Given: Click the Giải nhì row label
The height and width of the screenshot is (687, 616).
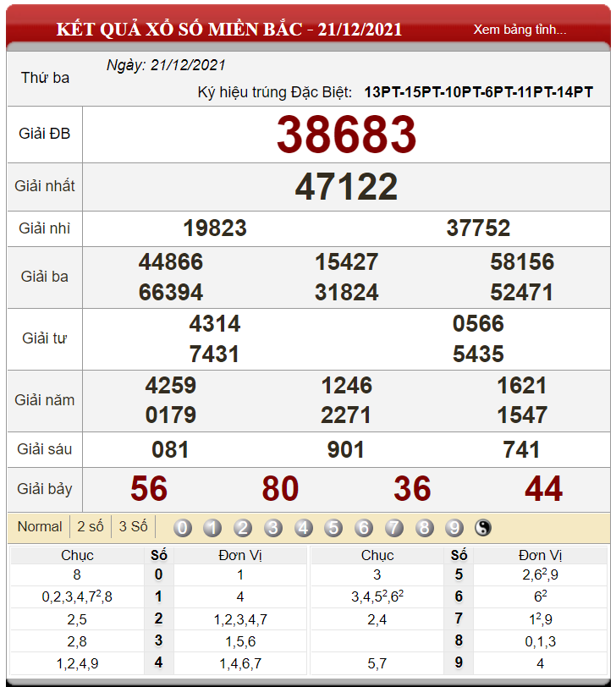Looking at the screenshot, I should (x=45, y=228).
